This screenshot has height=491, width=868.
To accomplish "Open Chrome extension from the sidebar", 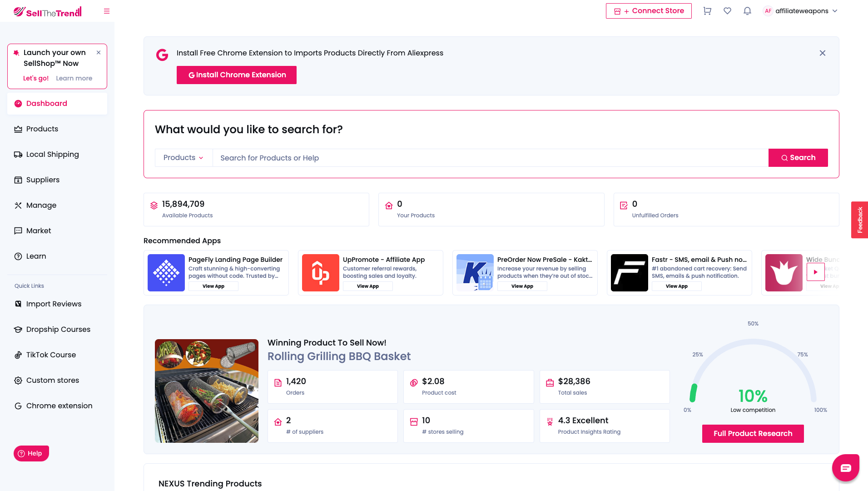I will [x=18, y=406].
